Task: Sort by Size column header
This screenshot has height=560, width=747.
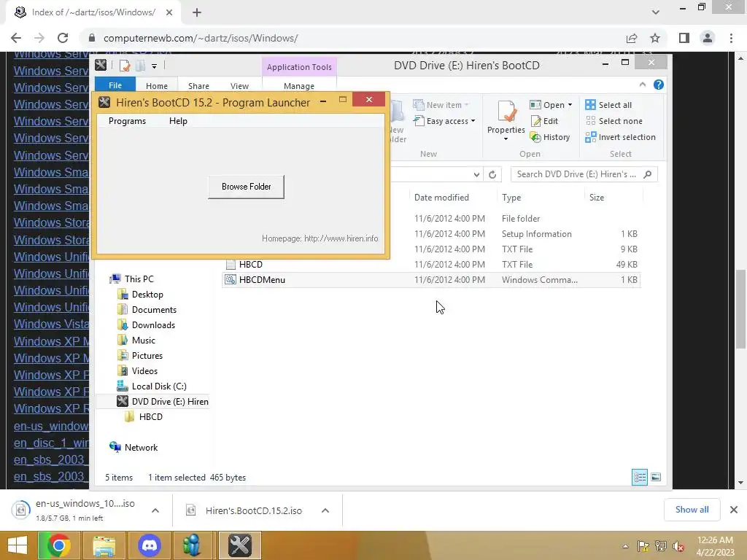Action: 597,197
